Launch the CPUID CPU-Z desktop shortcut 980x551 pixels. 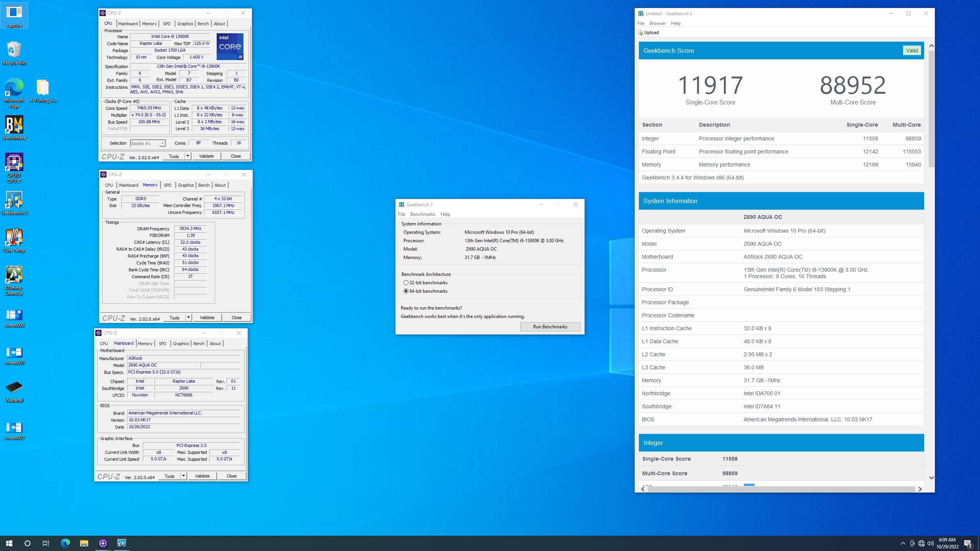(14, 168)
